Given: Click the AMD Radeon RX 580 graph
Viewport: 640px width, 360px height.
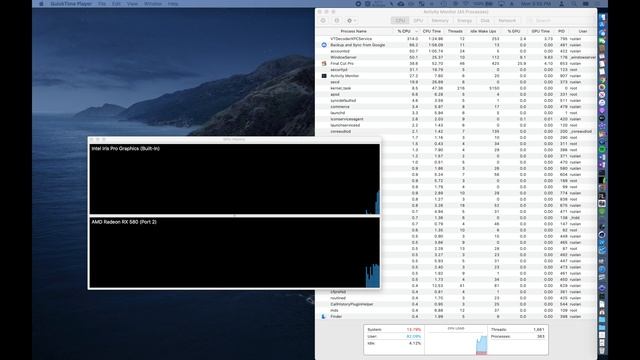Looking at the screenshot, I should 235,252.
